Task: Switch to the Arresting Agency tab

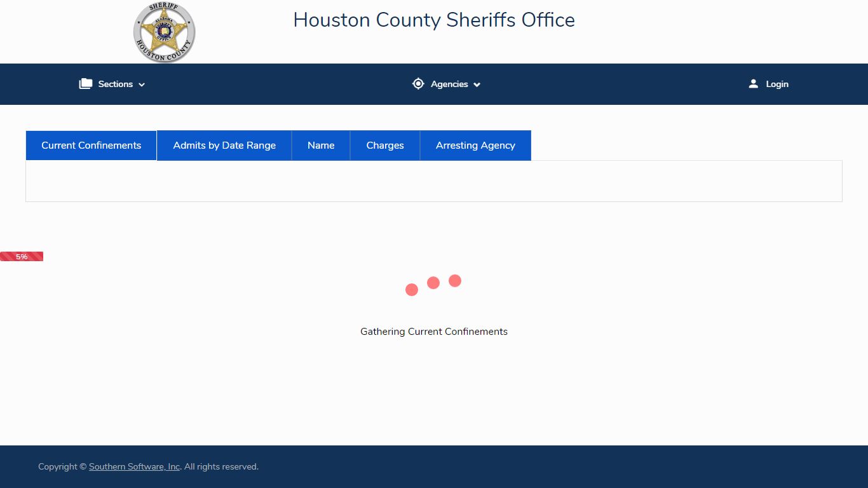Action: point(475,146)
